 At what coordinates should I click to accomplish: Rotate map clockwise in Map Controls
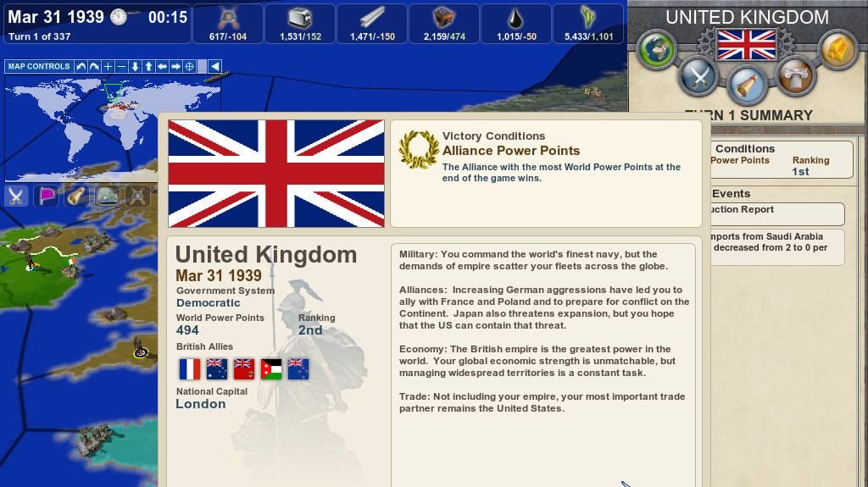(x=95, y=66)
